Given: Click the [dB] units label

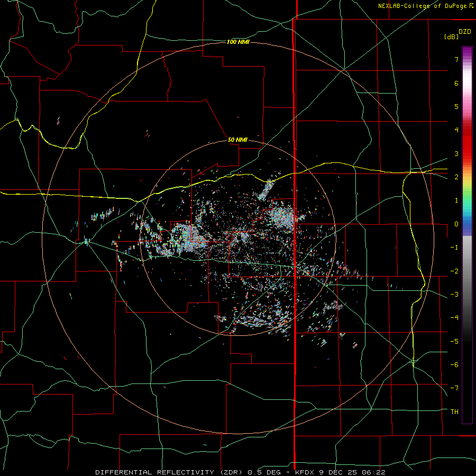Looking at the screenshot, I should coord(451,36).
